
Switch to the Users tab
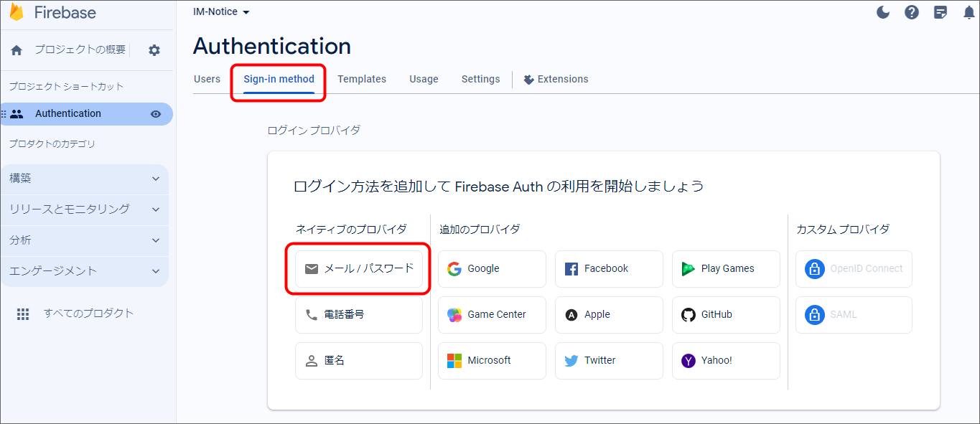(x=207, y=80)
